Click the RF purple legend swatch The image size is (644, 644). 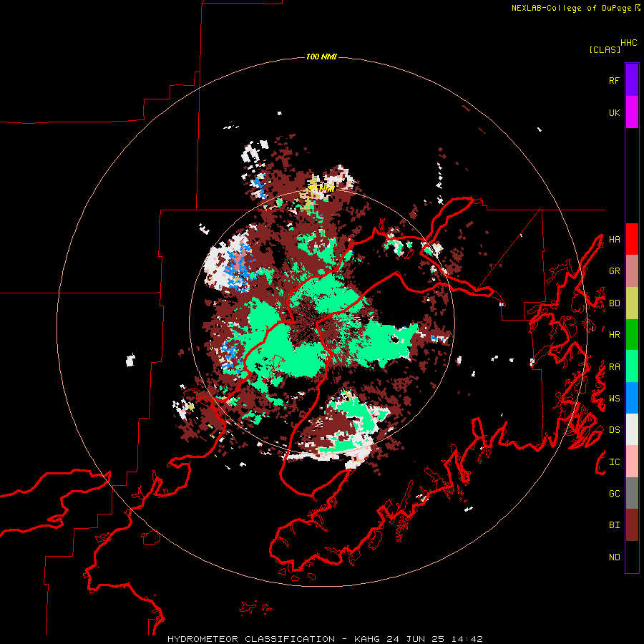pyautogui.click(x=632, y=79)
